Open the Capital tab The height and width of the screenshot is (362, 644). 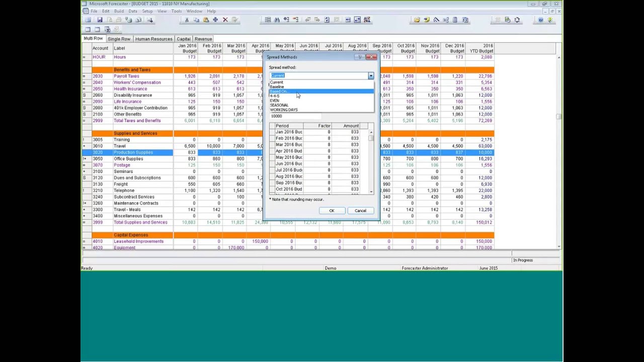coord(183,39)
